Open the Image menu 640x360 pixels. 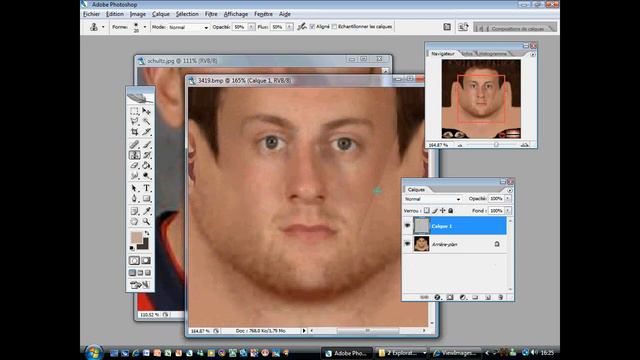[138, 14]
